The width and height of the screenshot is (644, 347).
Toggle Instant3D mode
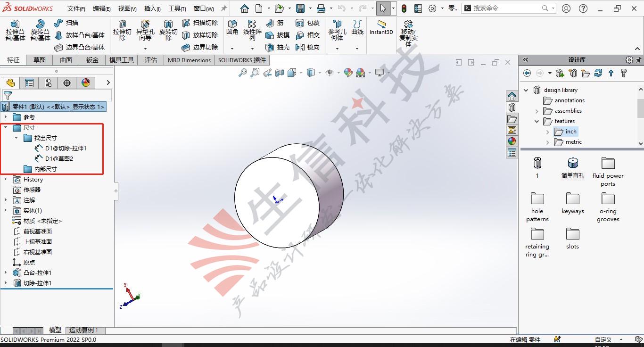(x=381, y=27)
